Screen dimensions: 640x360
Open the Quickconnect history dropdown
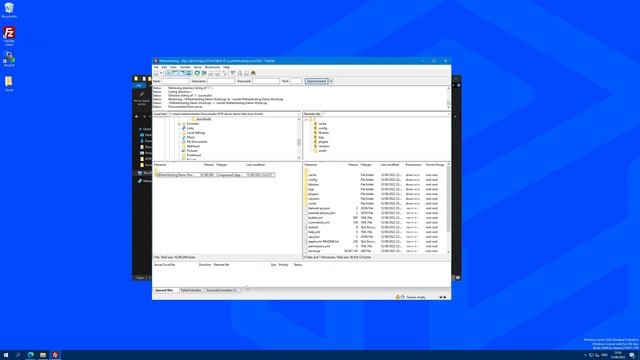(x=331, y=81)
